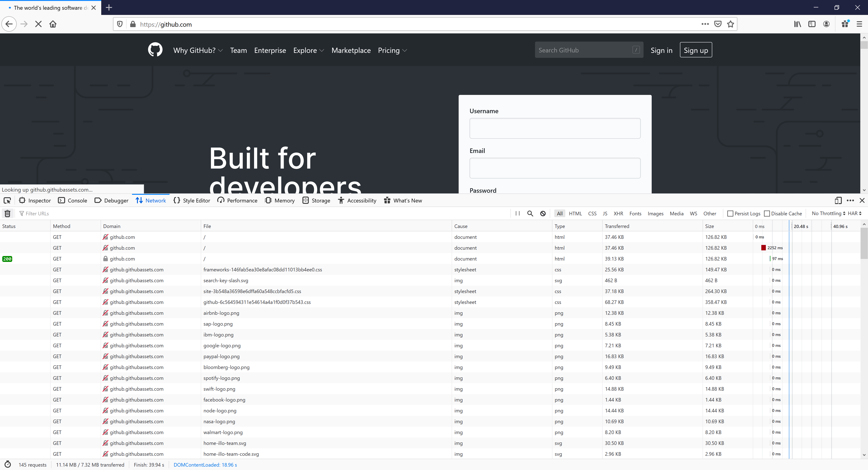Screen dimensions: 868x470
Task: Filter requests by JS
Action: point(605,214)
